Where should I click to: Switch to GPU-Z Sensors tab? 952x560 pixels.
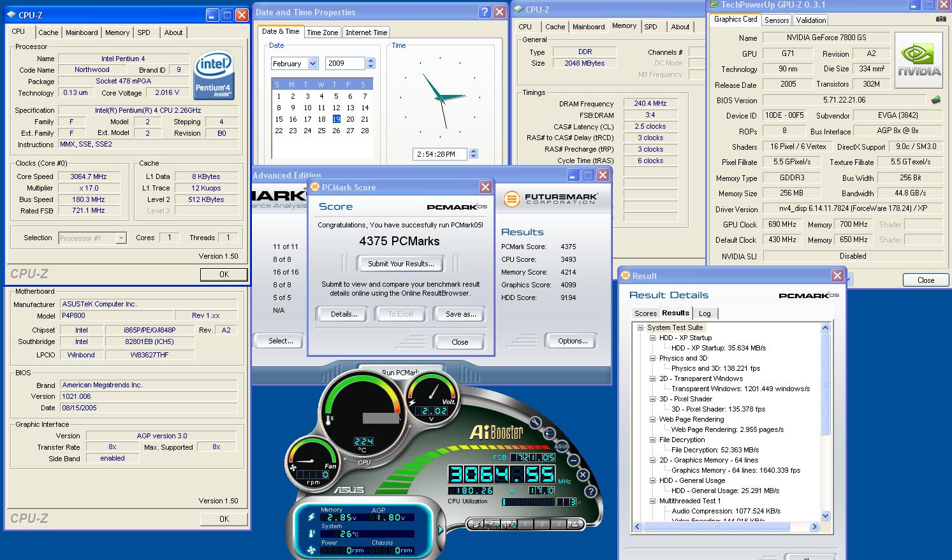(777, 20)
